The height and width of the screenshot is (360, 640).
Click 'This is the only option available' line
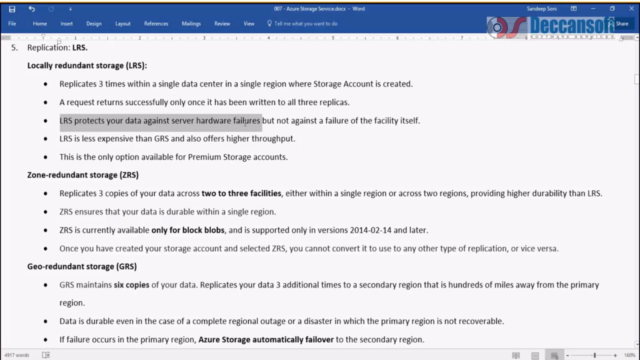pos(173,157)
